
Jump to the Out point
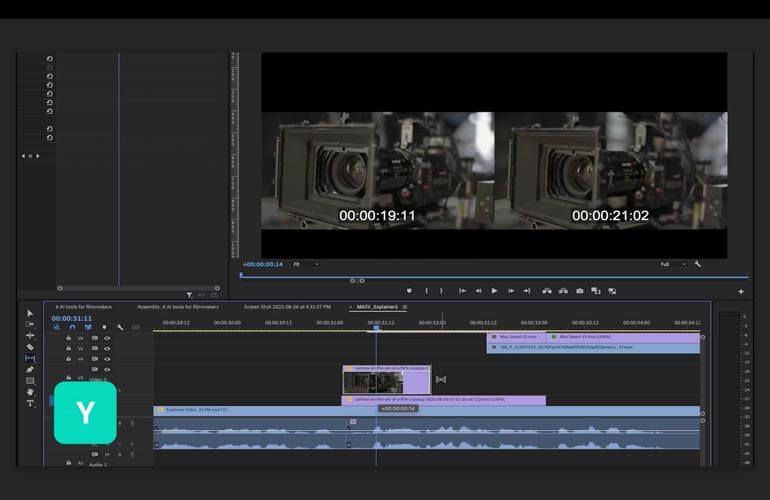coord(526,291)
